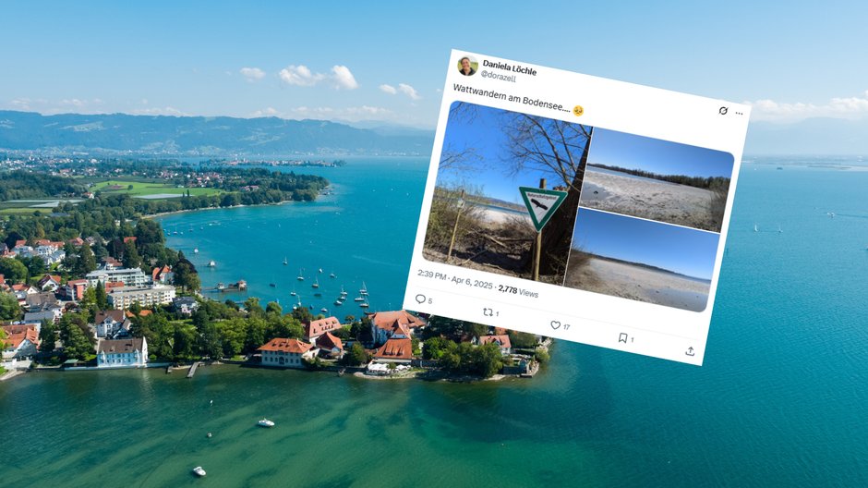868x488 pixels.
Task: Open top-right dry lakebed photo
Action: tap(656, 180)
